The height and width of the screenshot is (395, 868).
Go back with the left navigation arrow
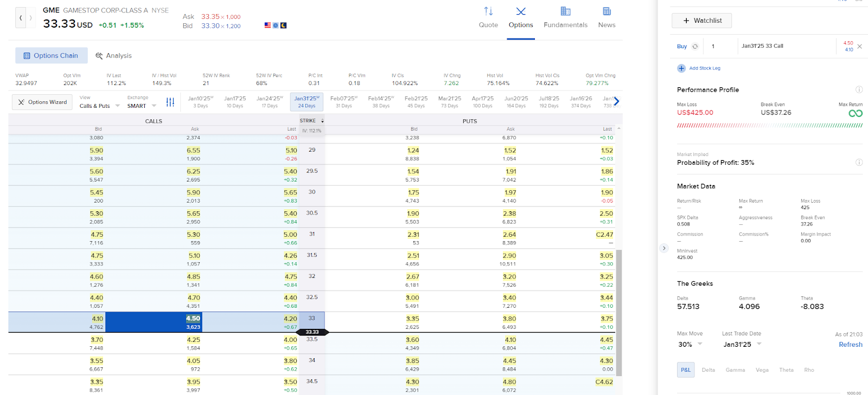pyautogui.click(x=21, y=18)
